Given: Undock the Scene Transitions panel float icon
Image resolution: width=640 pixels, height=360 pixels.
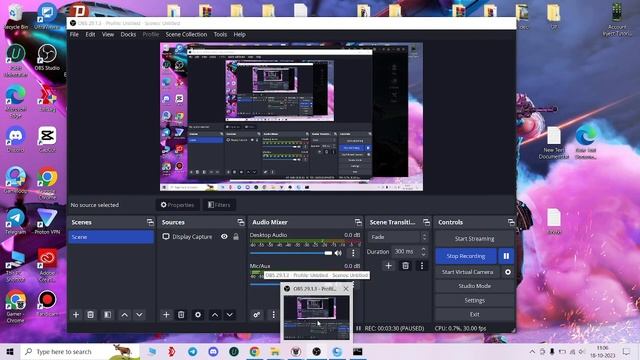Looking at the screenshot, I should click(427, 222).
